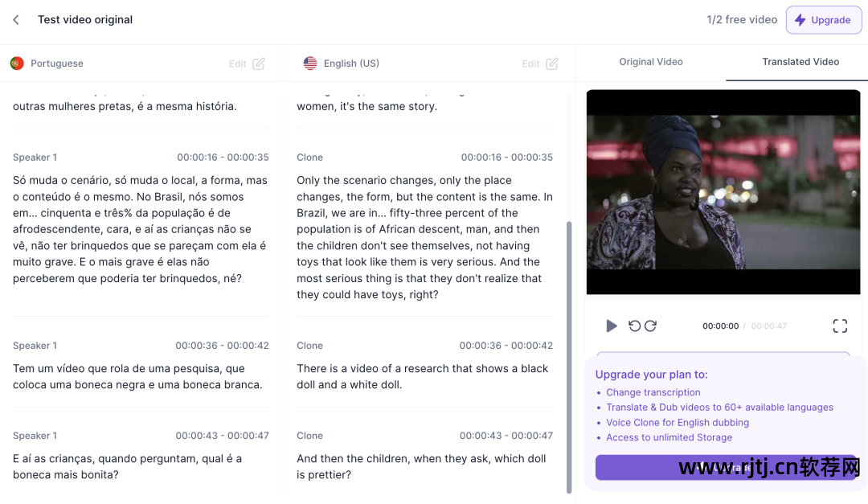Click the video preview thumbnail
The height and width of the screenshot is (504, 868).
723,192
